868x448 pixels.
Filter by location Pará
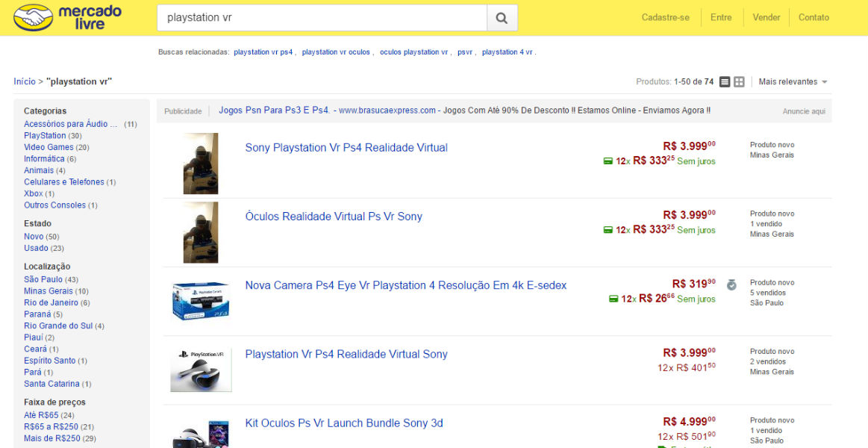[x=33, y=373]
